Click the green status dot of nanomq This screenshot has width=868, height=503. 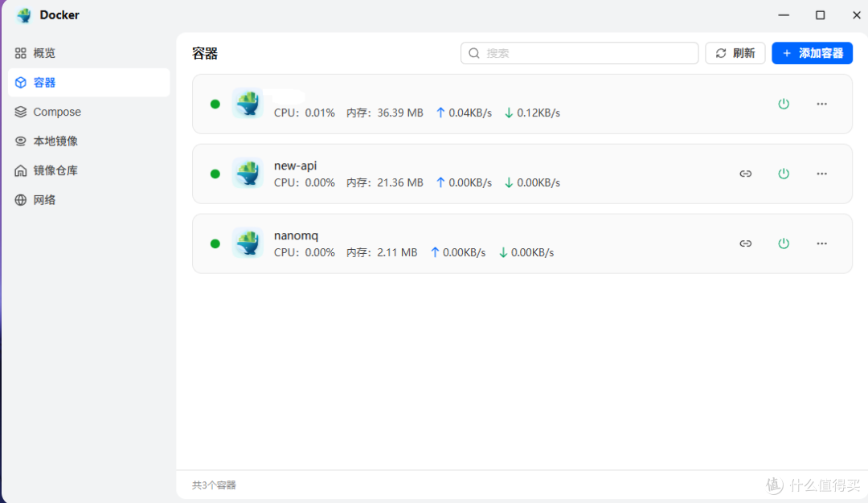(215, 243)
